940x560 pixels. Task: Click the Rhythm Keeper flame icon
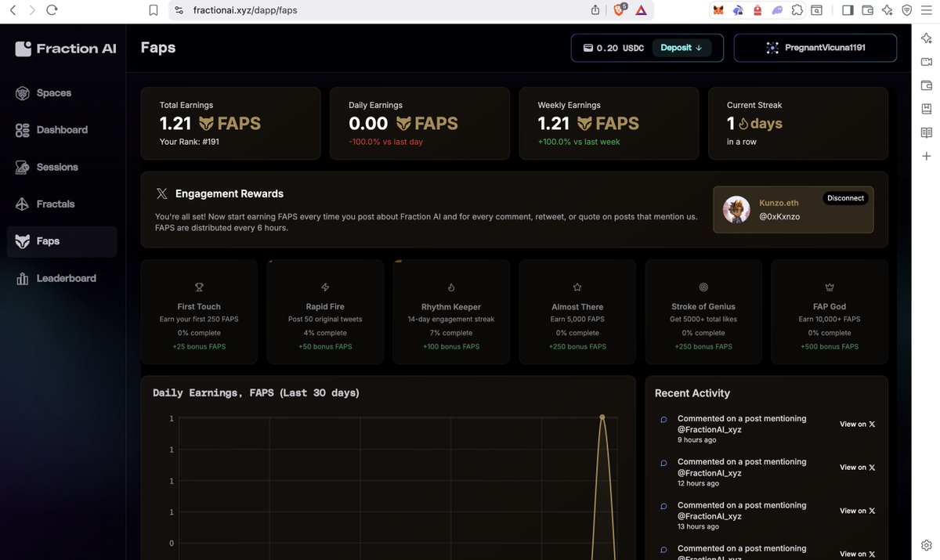[451, 287]
